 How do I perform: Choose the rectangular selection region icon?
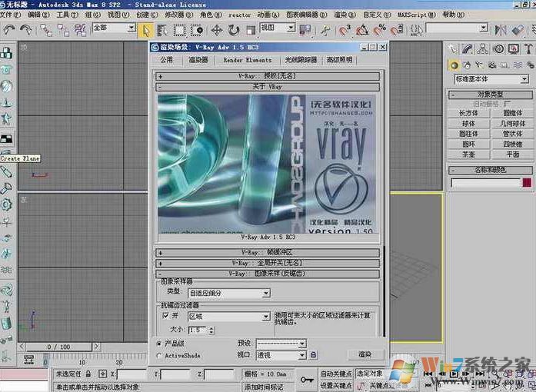click(x=180, y=31)
